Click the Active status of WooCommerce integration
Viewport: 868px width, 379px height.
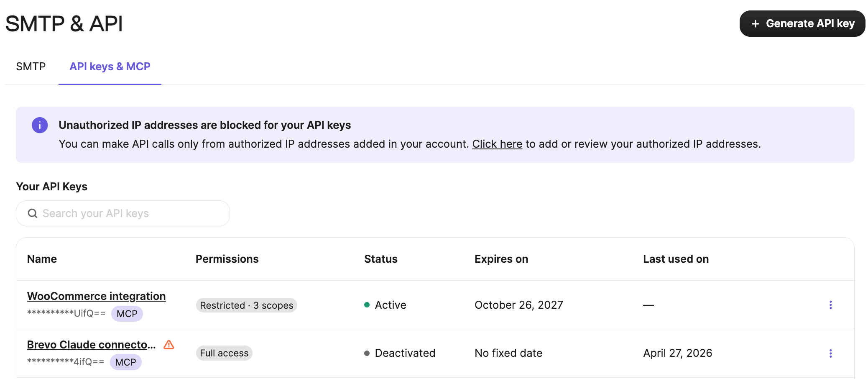(385, 305)
